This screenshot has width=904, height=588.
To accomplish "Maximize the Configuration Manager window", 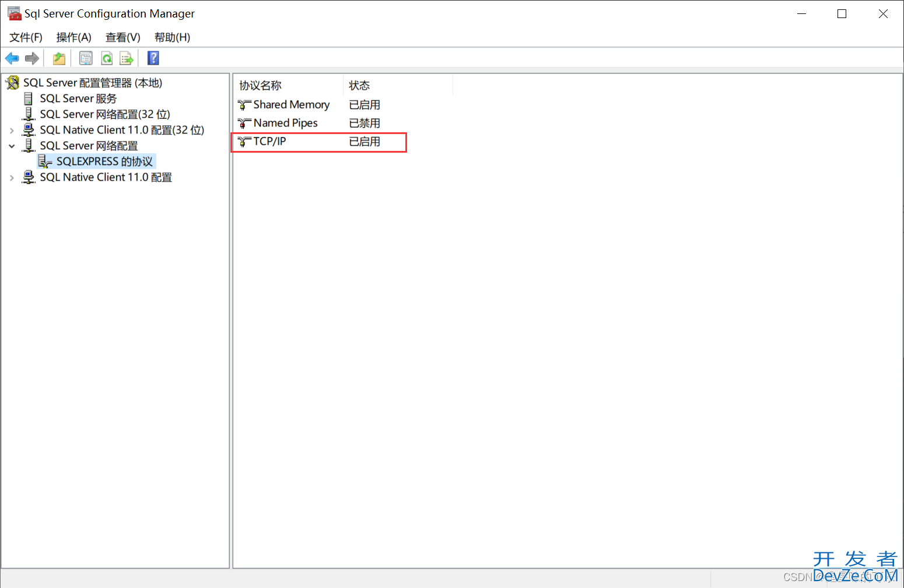I will [842, 13].
